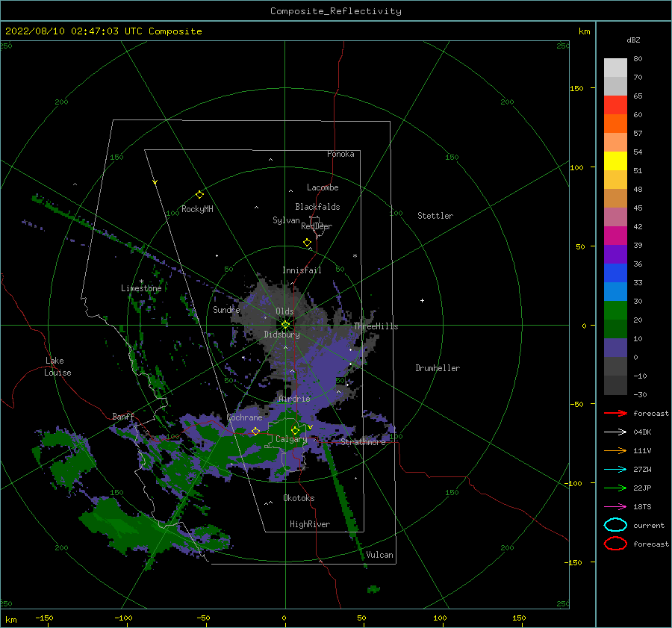The width and height of the screenshot is (672, 628).
Task: Click the Lake Louise label
Action: point(57,367)
